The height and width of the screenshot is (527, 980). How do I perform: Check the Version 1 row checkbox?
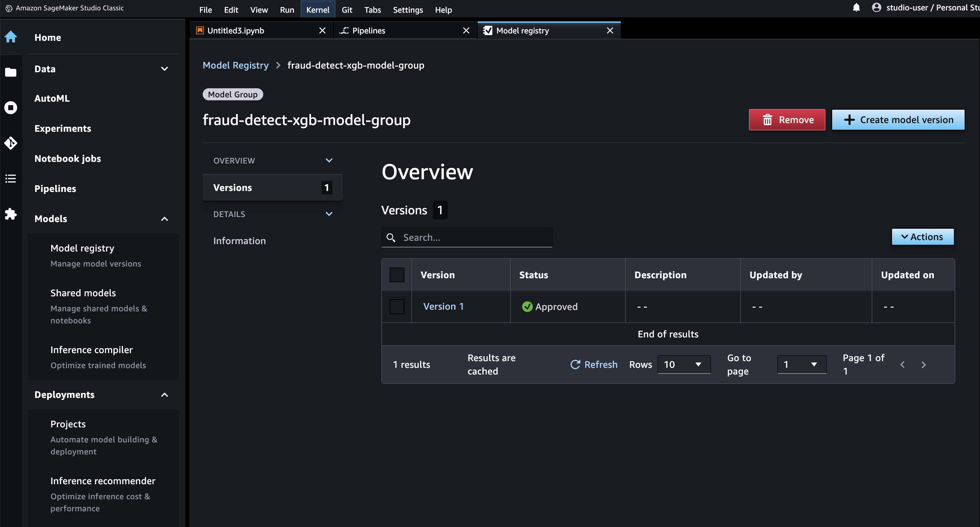[397, 306]
